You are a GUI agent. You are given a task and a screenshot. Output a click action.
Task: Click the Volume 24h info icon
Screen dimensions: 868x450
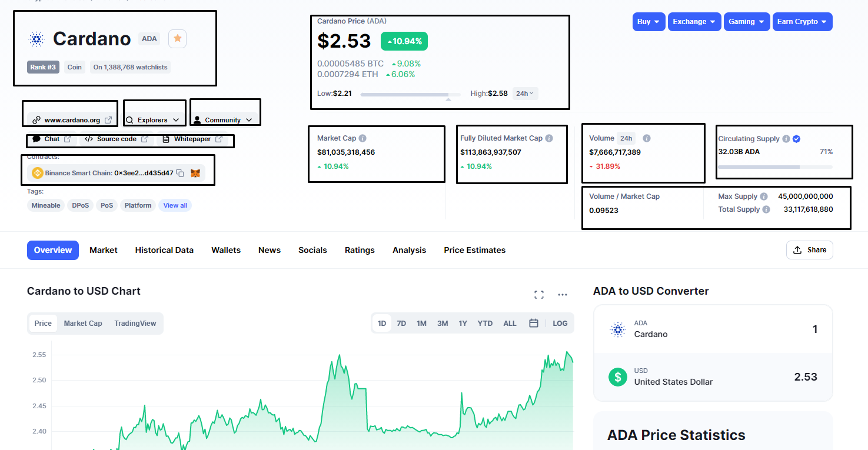tap(647, 138)
